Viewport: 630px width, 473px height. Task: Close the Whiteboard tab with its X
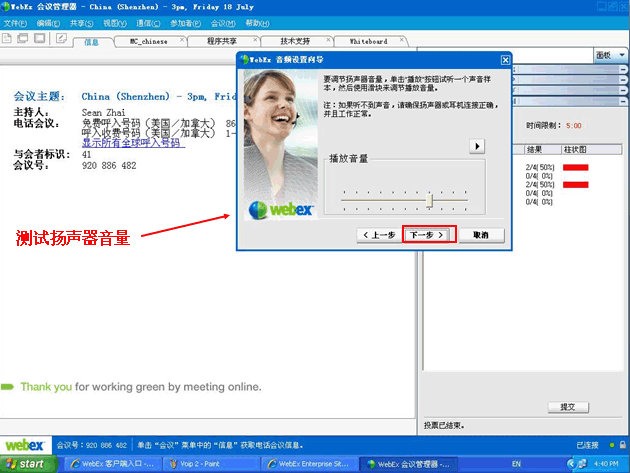tap(401, 40)
